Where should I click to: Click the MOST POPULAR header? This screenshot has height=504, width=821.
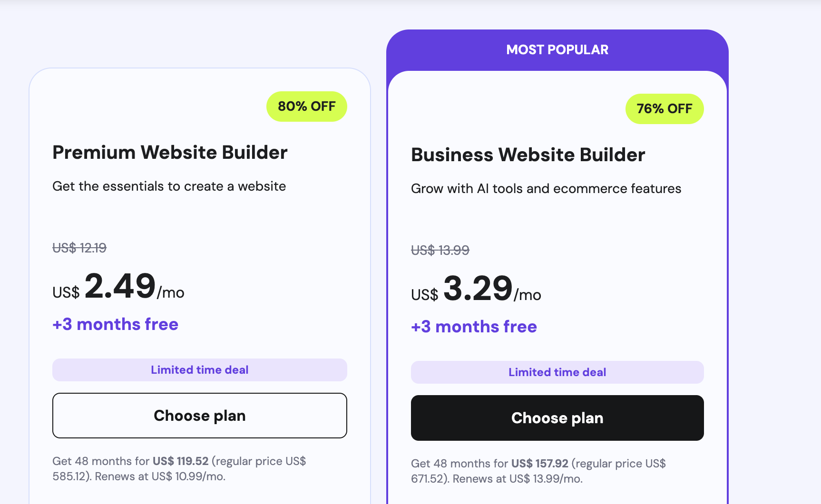click(x=557, y=49)
